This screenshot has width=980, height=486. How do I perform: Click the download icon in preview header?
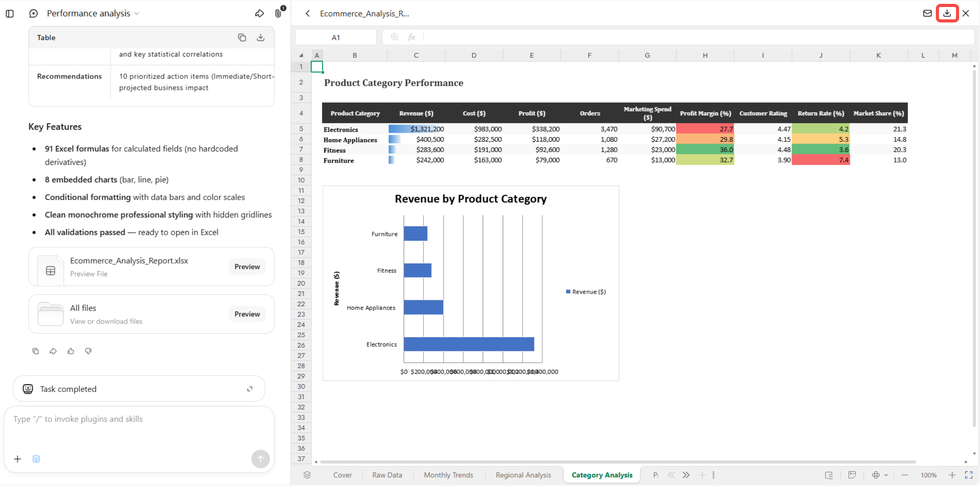(947, 14)
